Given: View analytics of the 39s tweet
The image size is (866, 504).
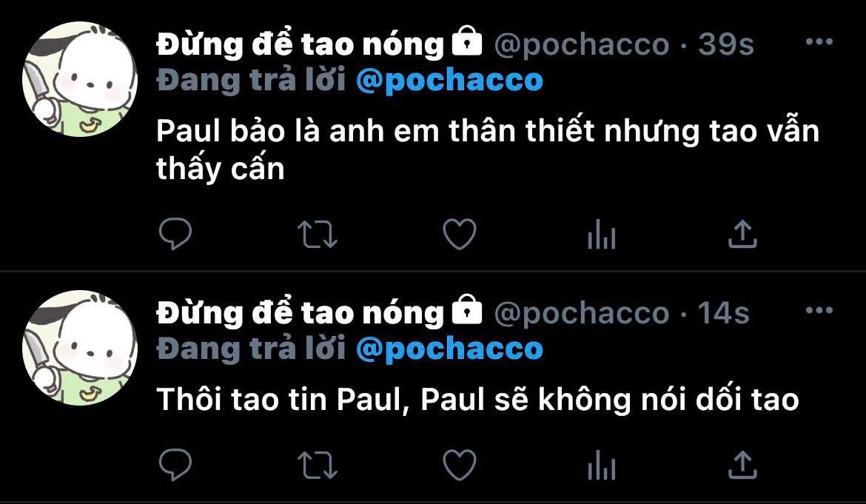Looking at the screenshot, I should coord(602,235).
